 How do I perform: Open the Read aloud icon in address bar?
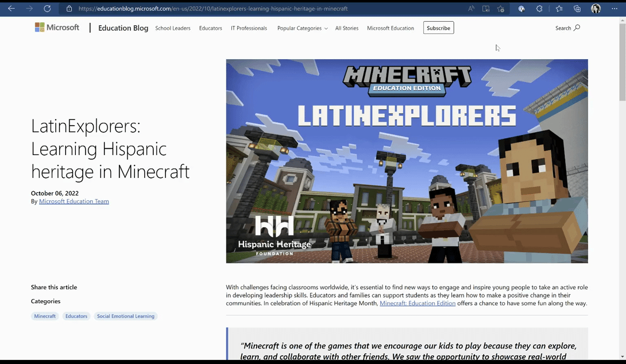471,9
